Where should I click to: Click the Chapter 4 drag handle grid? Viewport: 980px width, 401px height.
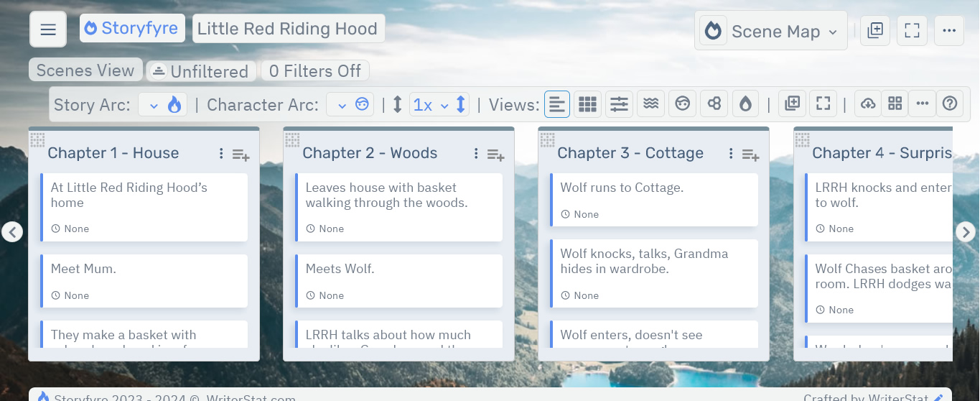tap(802, 139)
